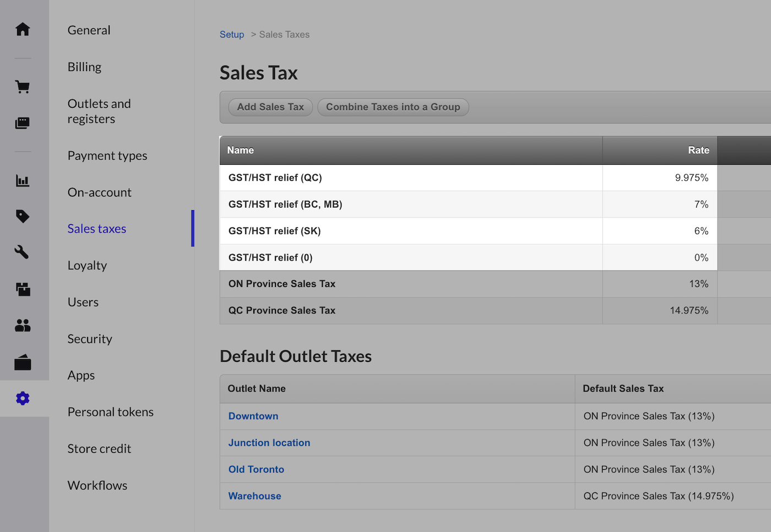Open the Warehouse outlet link
771x532 pixels.
pos(254,496)
